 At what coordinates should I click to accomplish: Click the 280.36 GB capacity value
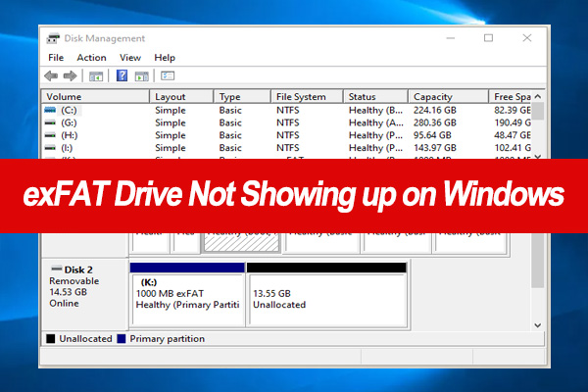point(434,122)
